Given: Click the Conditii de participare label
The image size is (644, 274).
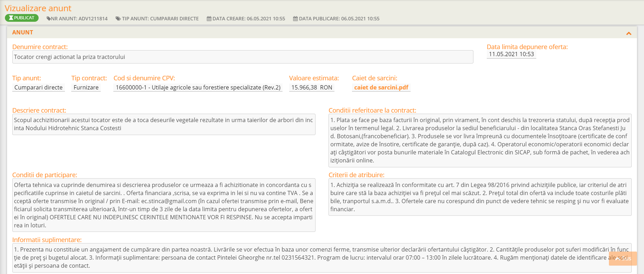Looking at the screenshot, I should (x=45, y=175).
